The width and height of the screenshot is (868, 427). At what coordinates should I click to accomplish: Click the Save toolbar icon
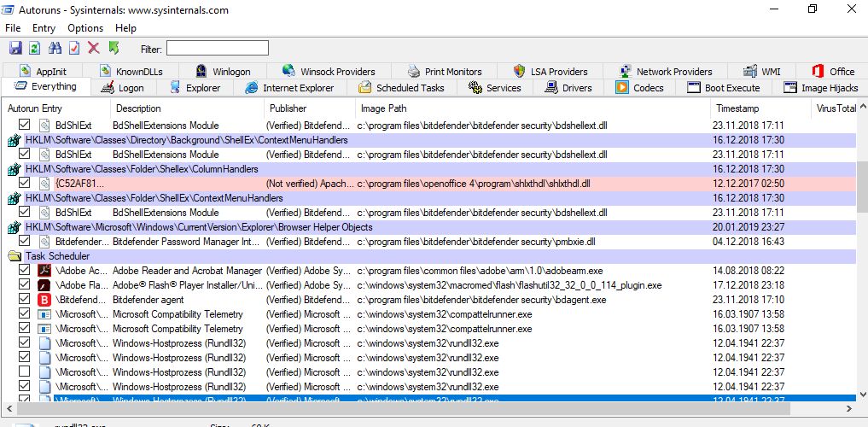click(15, 48)
